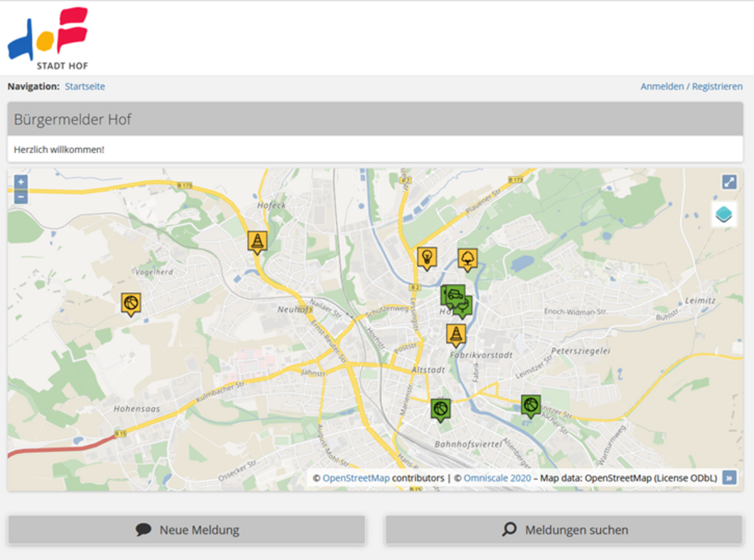Click the Neuhof map label
Viewport: 754px width, 560px height.
[x=294, y=310]
